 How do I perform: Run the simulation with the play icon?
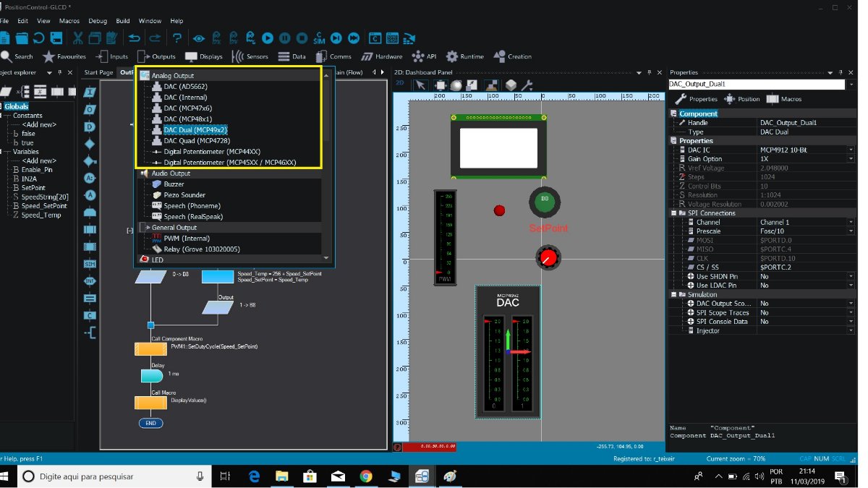pyautogui.click(x=268, y=38)
